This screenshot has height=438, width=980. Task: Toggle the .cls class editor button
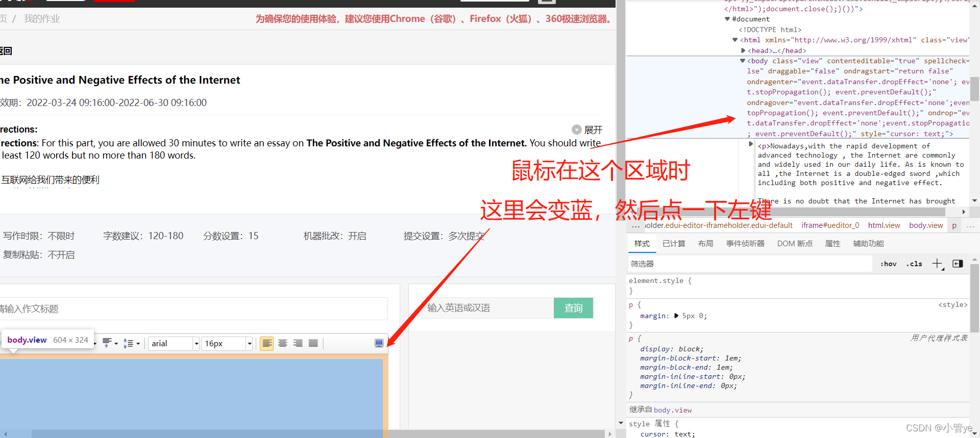pyautogui.click(x=914, y=264)
